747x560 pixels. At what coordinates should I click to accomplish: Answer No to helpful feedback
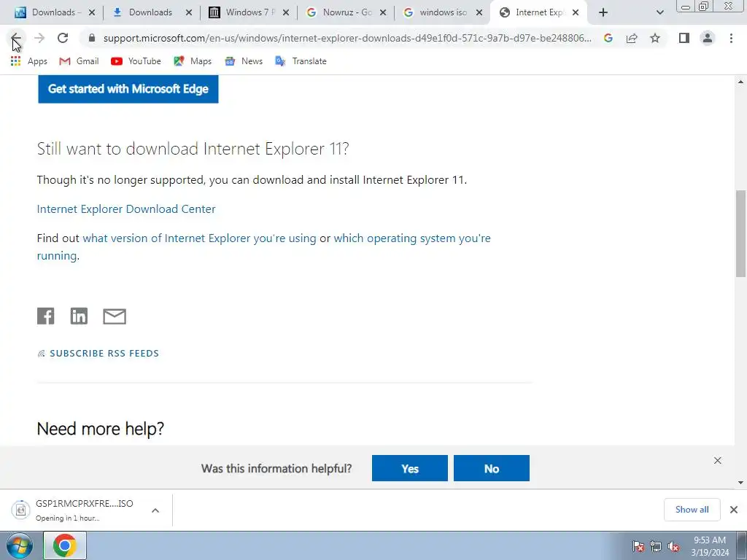pos(491,468)
